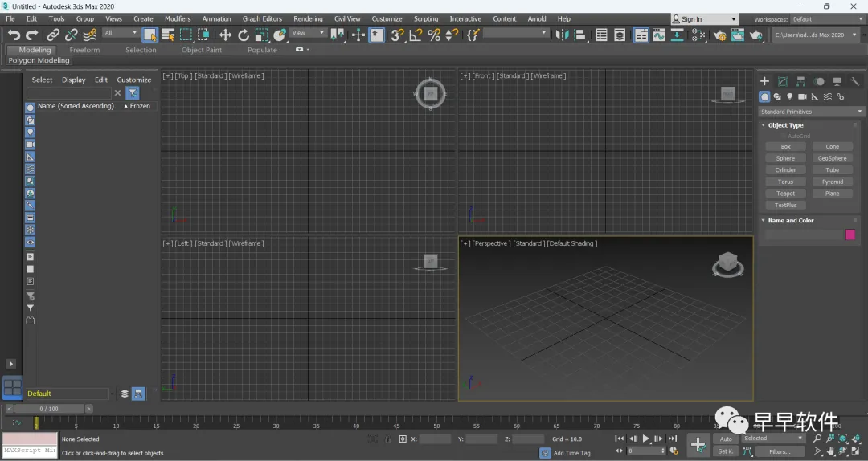Screen dimensions: 868x461
Task: Click the Sphere primitive button
Action: tap(785, 158)
